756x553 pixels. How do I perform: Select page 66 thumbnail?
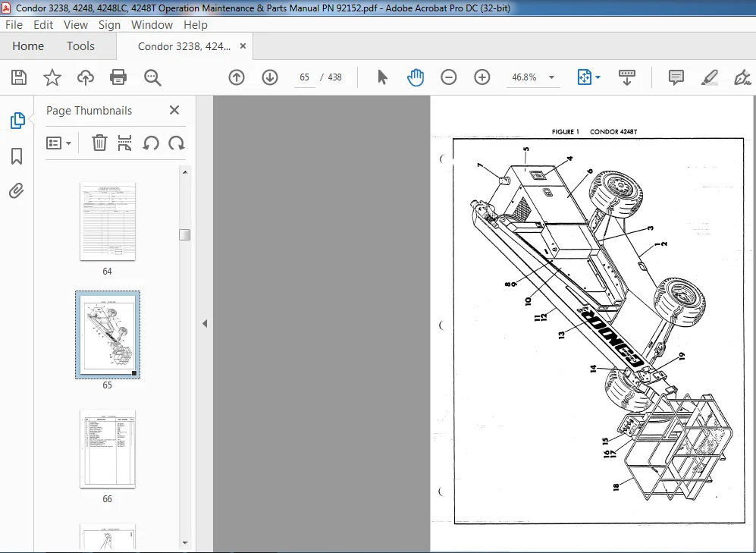[108, 449]
